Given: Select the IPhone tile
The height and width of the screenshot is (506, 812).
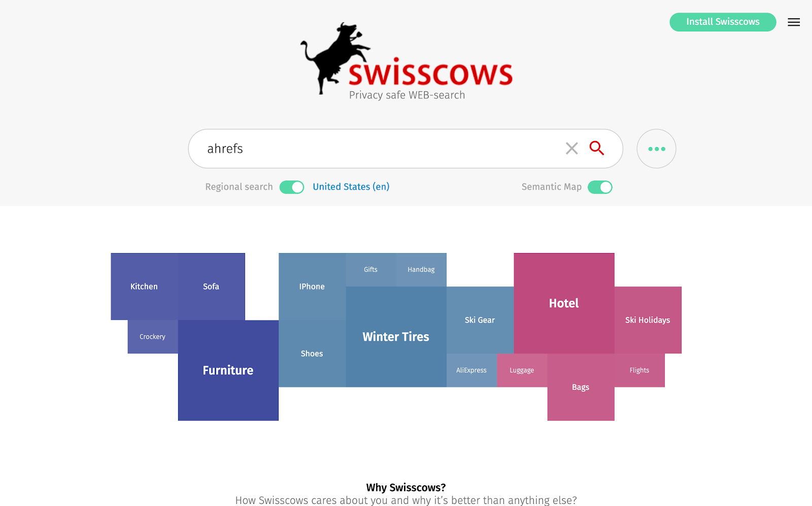Looking at the screenshot, I should tap(312, 286).
